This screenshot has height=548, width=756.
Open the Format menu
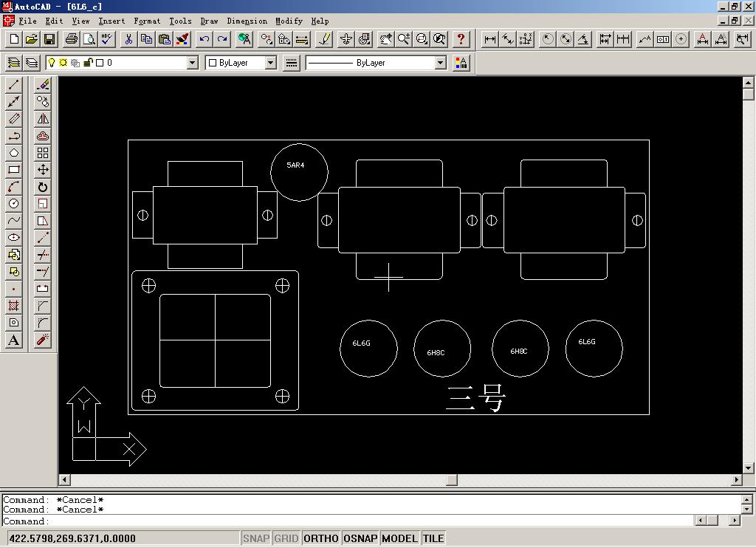pyautogui.click(x=147, y=21)
